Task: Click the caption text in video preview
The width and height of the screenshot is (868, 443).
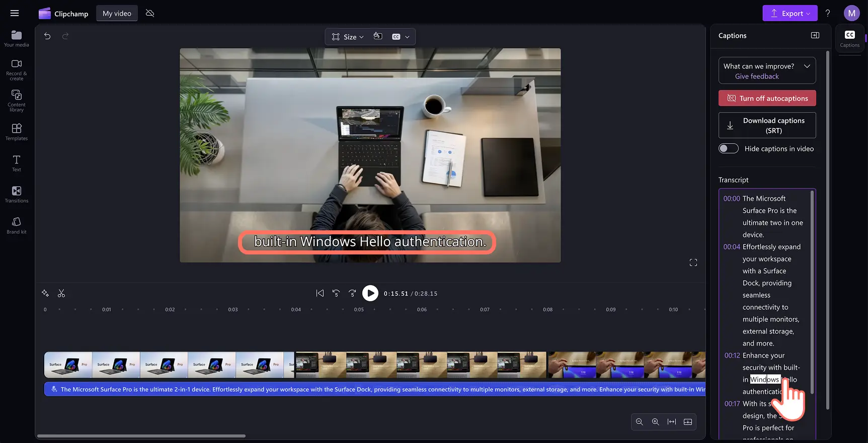Action: (x=370, y=242)
